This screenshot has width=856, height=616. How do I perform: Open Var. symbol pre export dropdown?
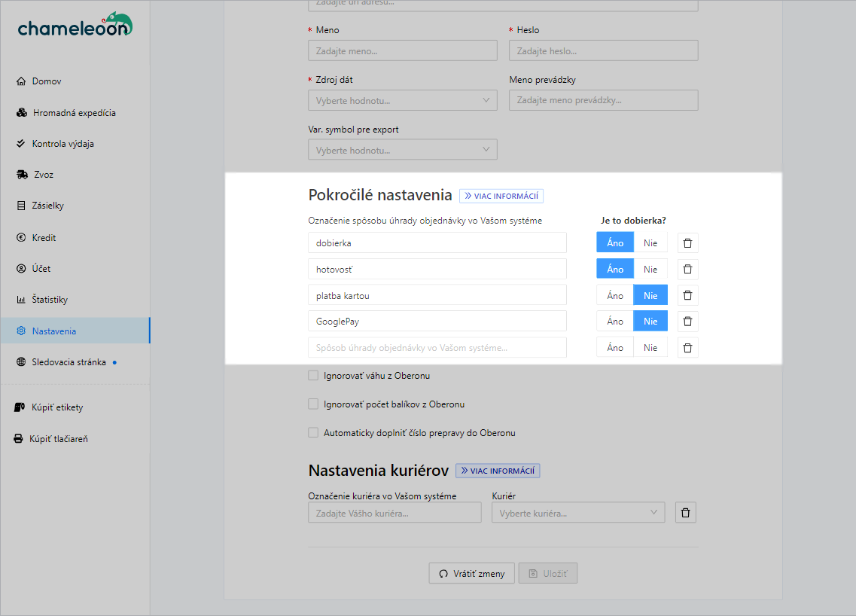click(x=402, y=151)
